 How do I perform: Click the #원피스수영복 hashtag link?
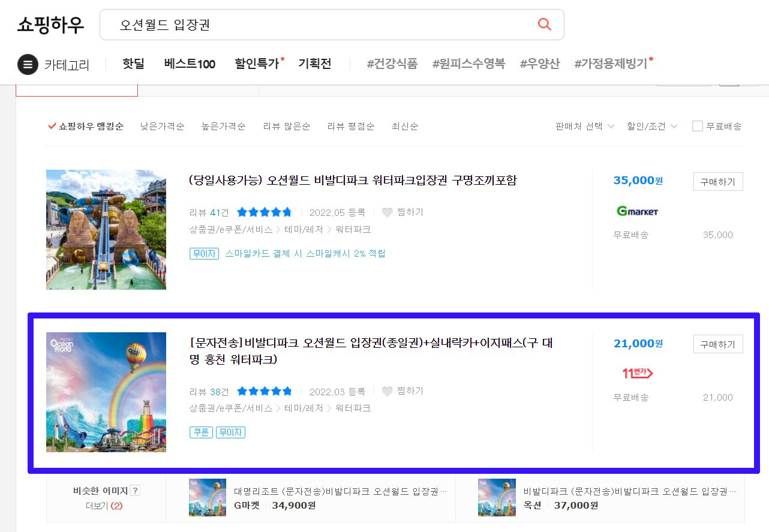pyautogui.click(x=468, y=64)
